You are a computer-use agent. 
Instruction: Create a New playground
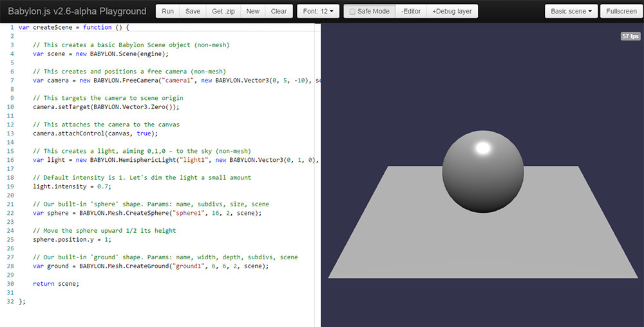pyautogui.click(x=252, y=11)
